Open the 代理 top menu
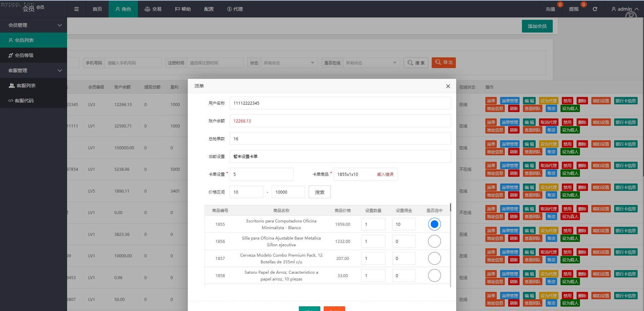The width and height of the screenshot is (644, 311). 235,9
